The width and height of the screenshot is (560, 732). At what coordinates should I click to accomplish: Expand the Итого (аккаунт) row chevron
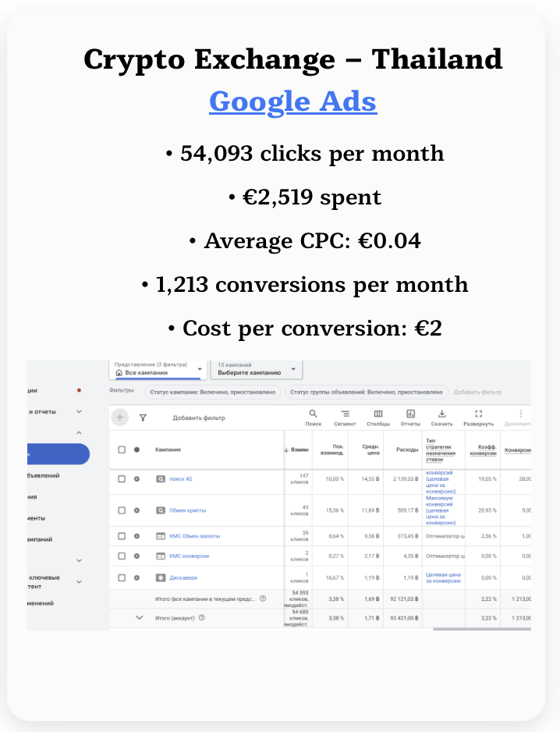(140, 617)
